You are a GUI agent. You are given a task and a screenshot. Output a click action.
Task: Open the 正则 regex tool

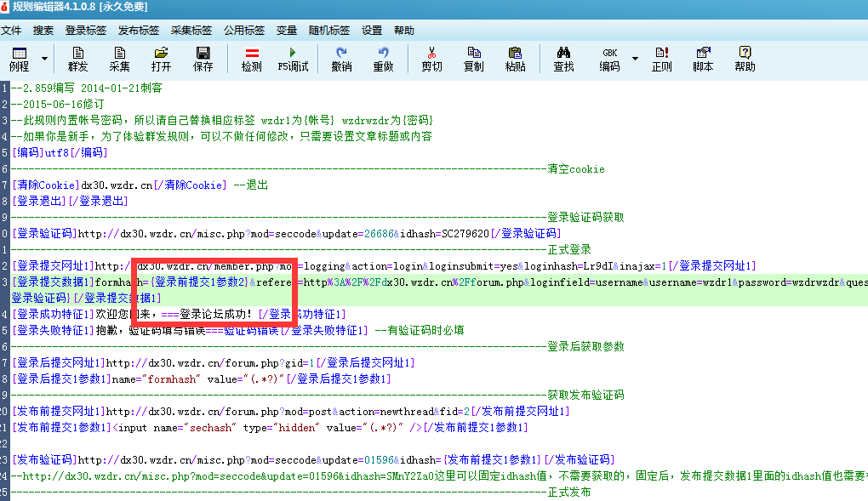(661, 59)
